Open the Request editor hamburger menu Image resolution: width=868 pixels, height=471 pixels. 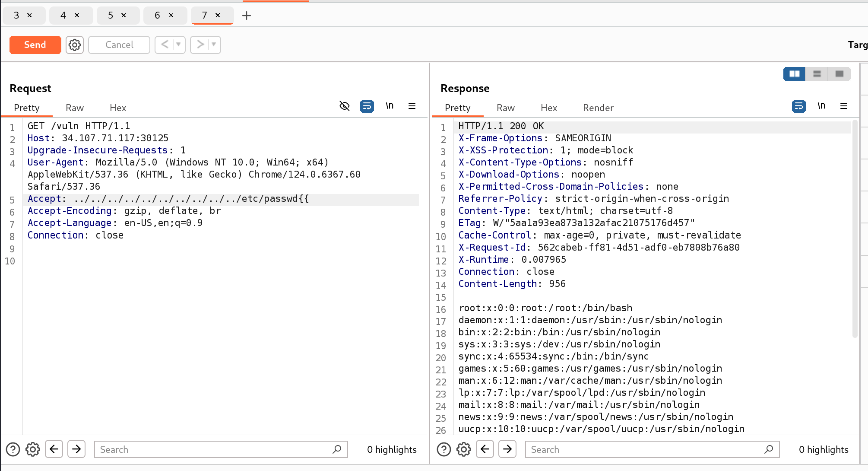(x=412, y=106)
